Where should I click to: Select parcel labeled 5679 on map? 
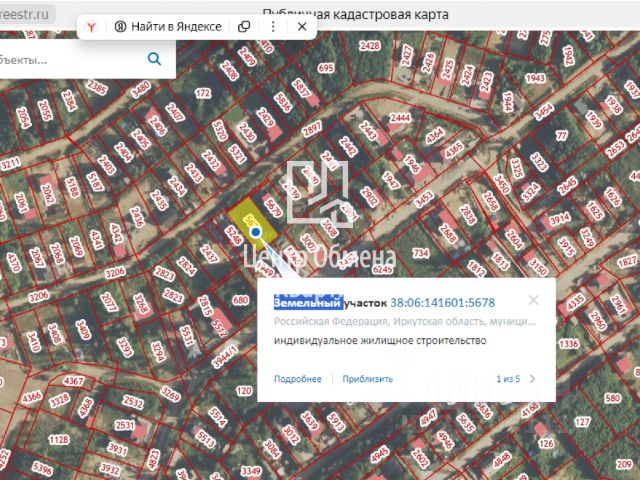point(273,205)
